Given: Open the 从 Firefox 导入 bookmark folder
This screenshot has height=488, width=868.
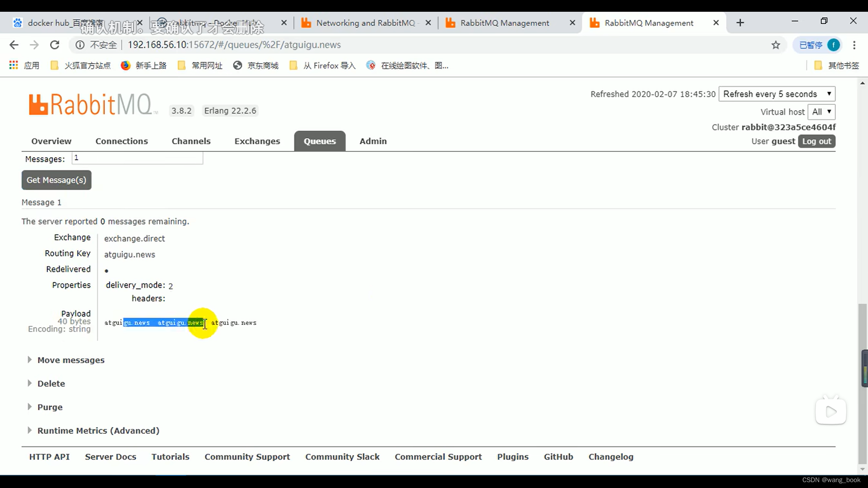Looking at the screenshot, I should click(322, 66).
